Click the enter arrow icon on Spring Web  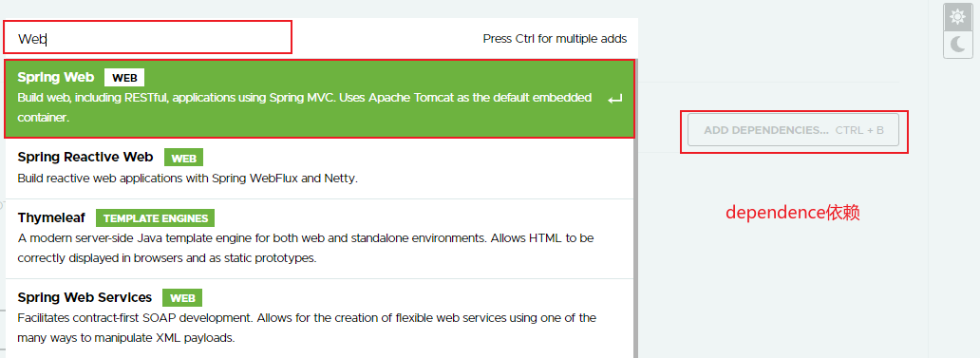click(x=615, y=99)
